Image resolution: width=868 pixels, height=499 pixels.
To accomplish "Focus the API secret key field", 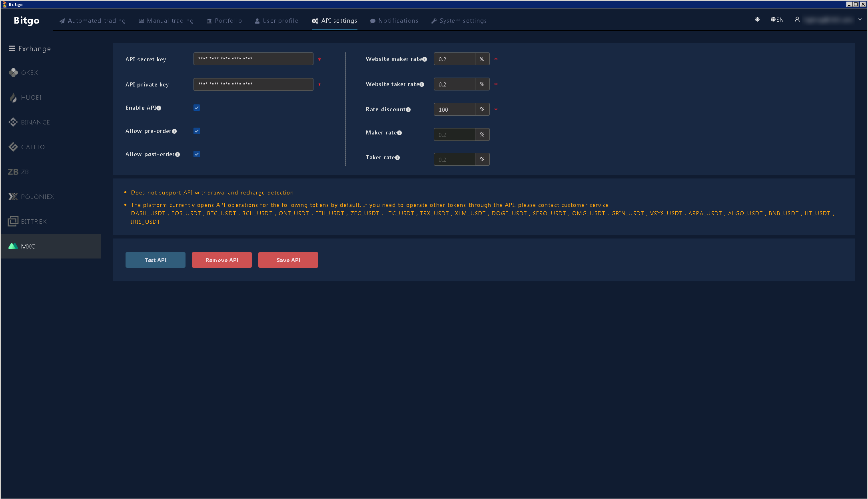I will (253, 59).
